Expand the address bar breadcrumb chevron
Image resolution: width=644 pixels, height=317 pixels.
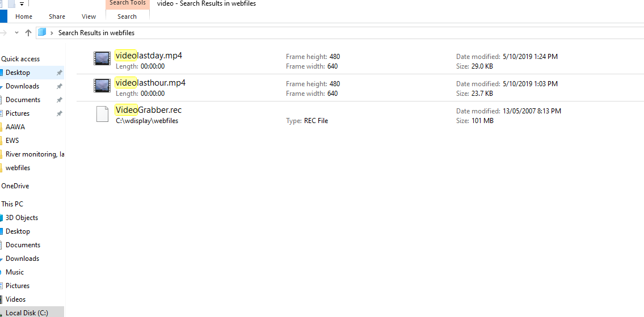pos(52,33)
